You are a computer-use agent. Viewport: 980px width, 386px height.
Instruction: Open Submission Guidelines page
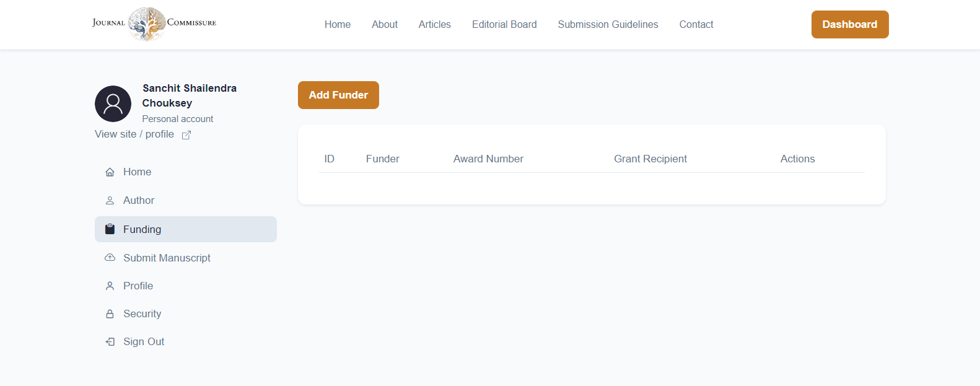tap(608, 25)
